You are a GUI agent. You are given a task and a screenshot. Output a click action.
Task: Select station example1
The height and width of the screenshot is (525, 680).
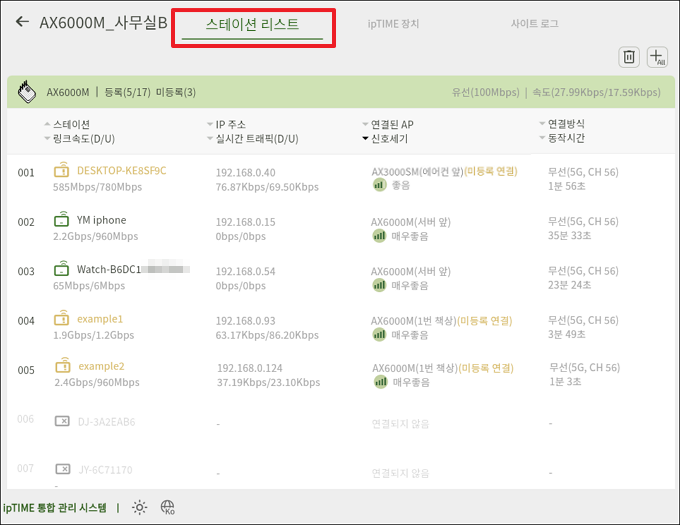[x=100, y=319]
